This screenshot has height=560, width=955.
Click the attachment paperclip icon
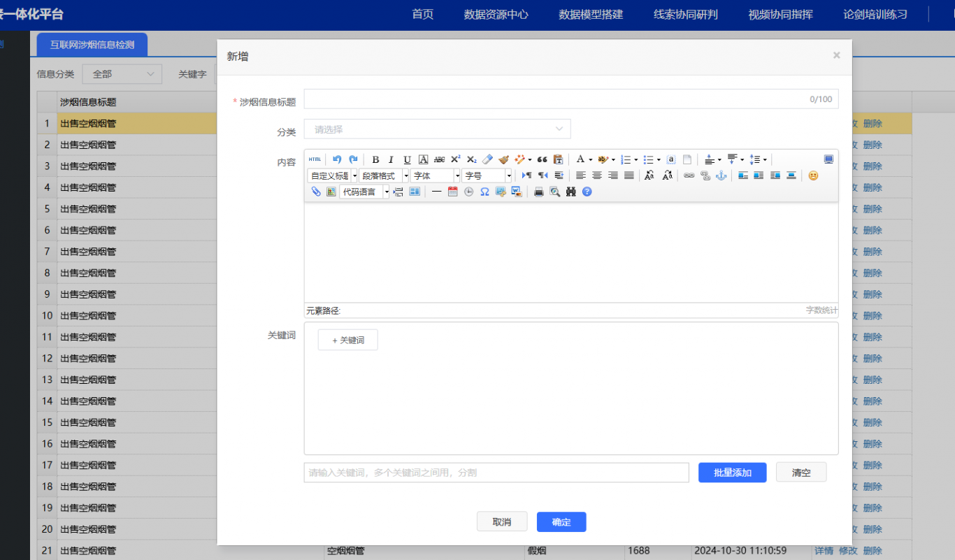316,192
